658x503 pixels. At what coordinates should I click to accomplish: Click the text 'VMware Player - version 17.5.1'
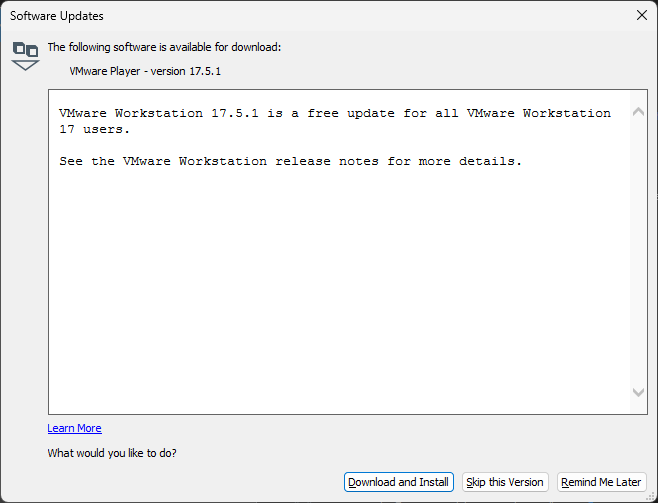[x=145, y=71]
